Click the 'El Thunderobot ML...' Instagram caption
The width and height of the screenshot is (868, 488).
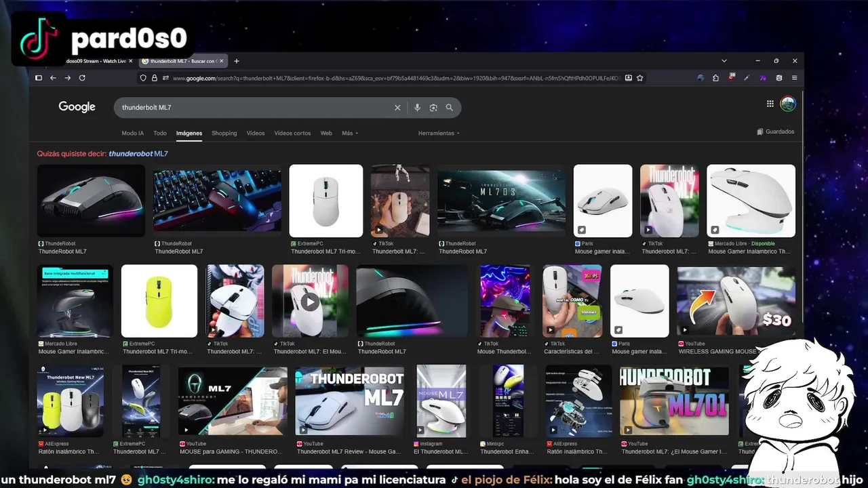click(441, 451)
